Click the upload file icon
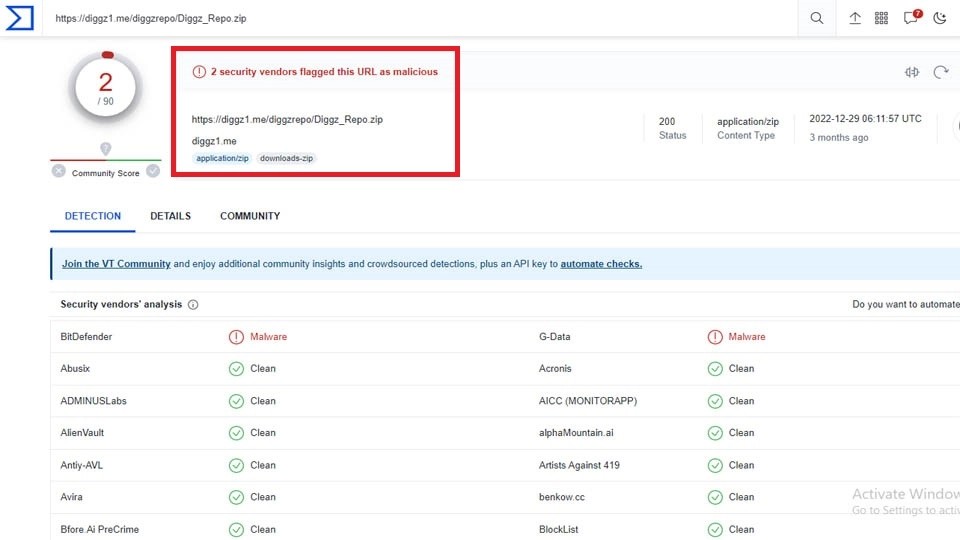Image resolution: width=960 pixels, height=540 pixels. coord(855,18)
